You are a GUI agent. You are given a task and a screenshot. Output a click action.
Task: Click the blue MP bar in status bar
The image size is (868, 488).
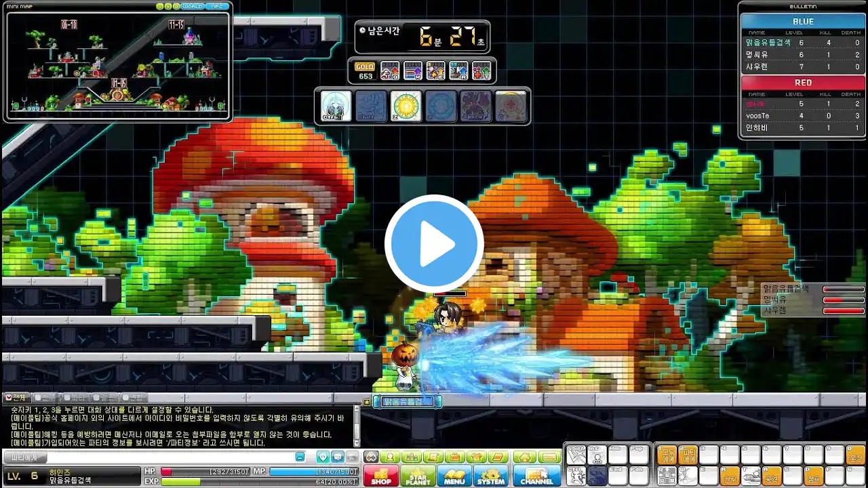click(313, 472)
